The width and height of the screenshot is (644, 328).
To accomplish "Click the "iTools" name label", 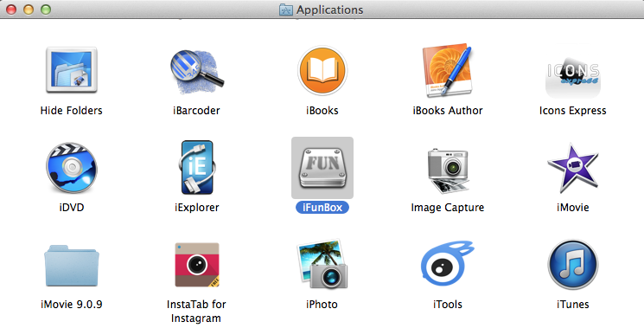I will 448,305.
